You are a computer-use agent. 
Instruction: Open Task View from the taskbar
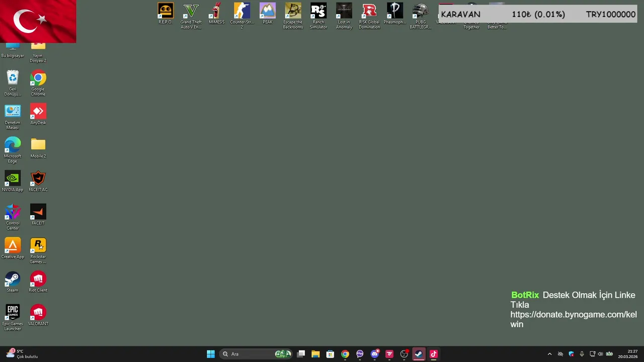[x=301, y=354]
